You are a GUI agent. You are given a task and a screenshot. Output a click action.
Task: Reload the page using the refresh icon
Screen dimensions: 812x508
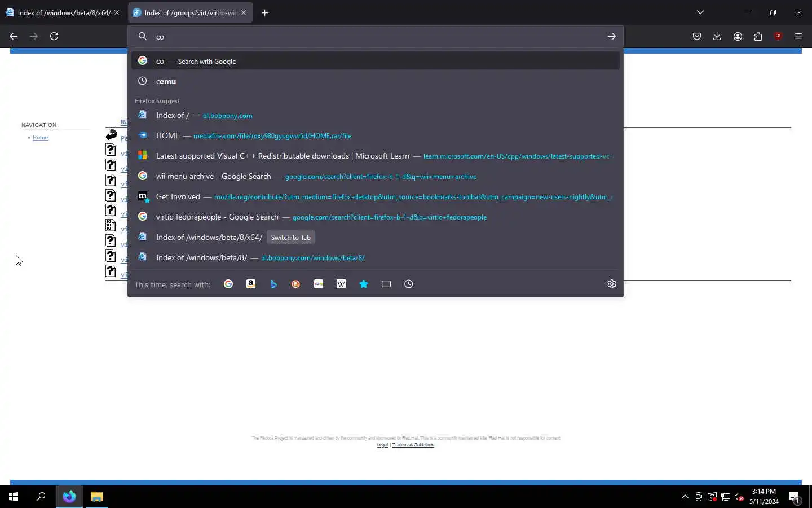tap(54, 36)
